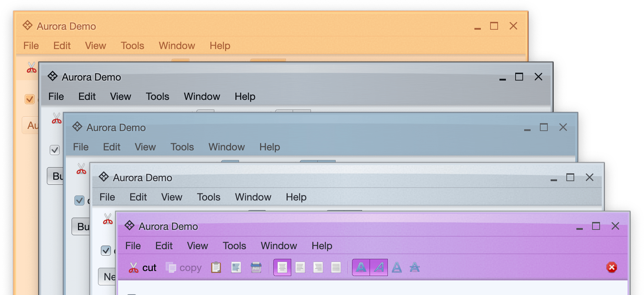Click the shredder delete icon

point(256,267)
